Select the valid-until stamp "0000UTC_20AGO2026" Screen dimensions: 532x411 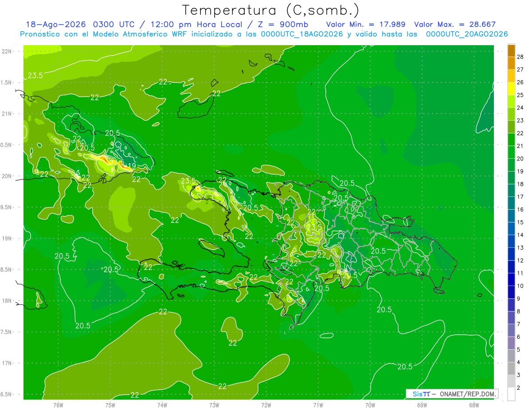click(467, 34)
